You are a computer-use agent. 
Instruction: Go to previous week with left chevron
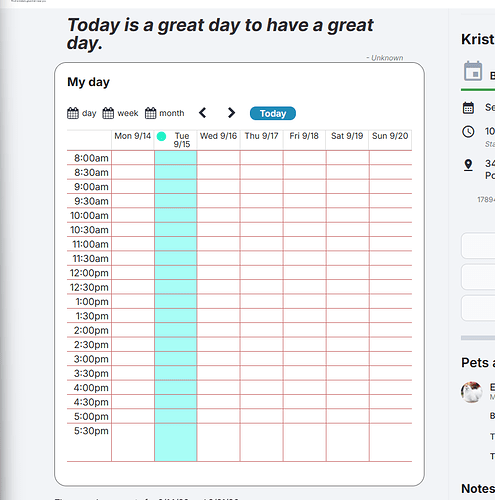point(202,113)
